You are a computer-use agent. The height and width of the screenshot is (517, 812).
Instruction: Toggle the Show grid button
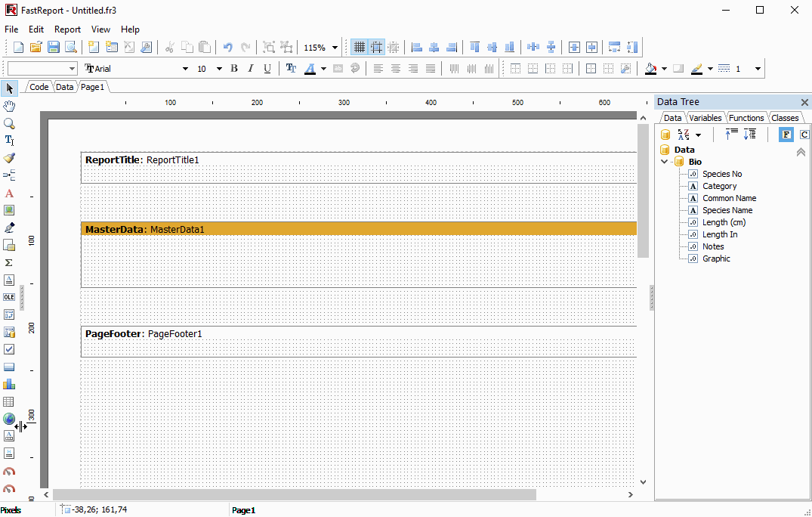(359, 48)
